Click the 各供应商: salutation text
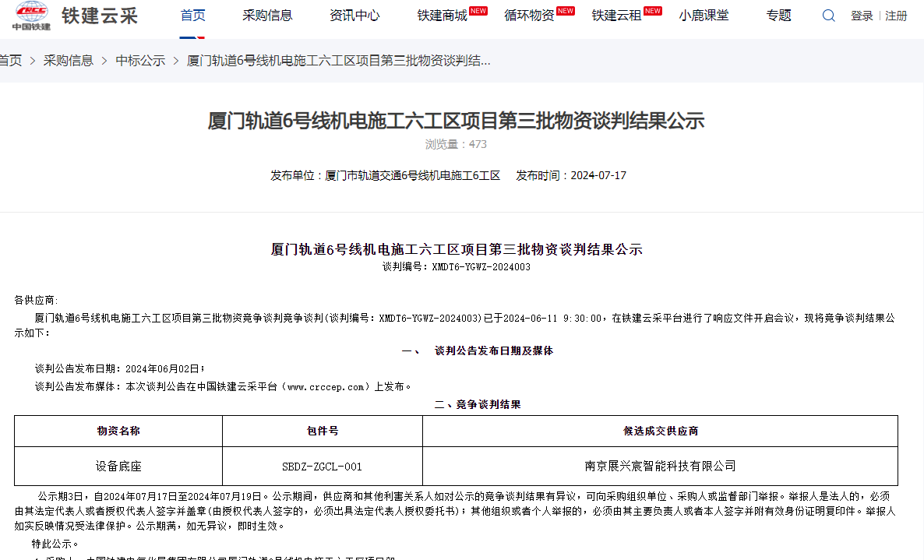Viewport: 924px width, 560px height. click(x=36, y=301)
